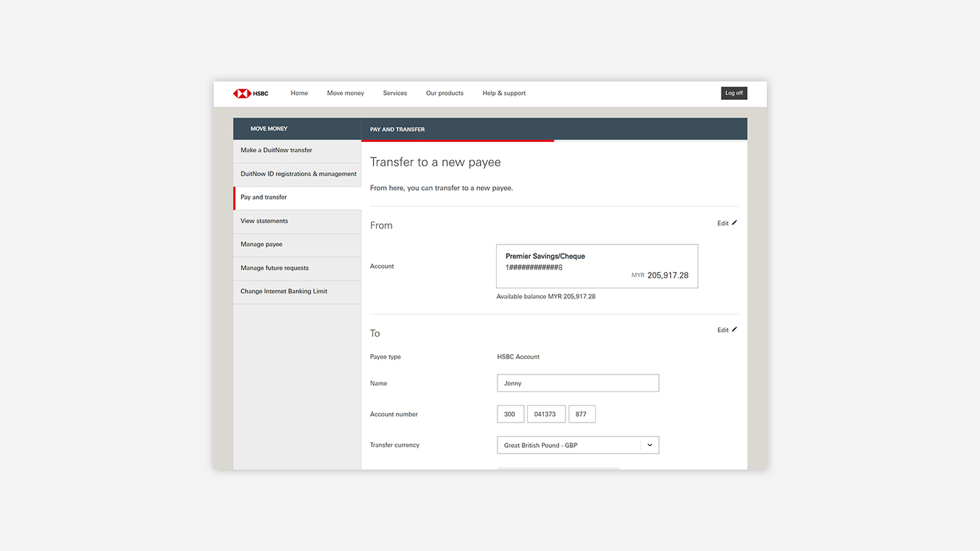Open Change Internet Banking Limit
The height and width of the screenshot is (551, 980).
[x=297, y=291]
